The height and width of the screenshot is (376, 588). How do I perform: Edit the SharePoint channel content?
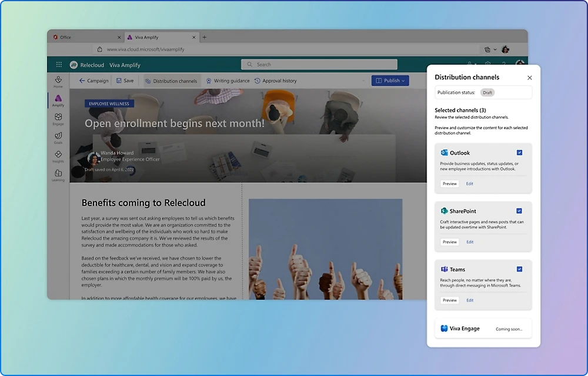click(x=469, y=242)
